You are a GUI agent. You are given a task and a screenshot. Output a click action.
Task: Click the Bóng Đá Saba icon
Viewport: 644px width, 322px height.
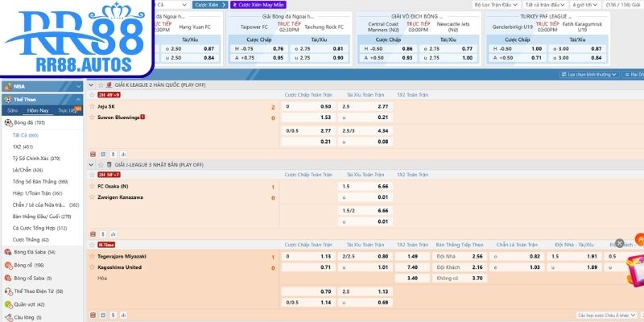pos(8,252)
